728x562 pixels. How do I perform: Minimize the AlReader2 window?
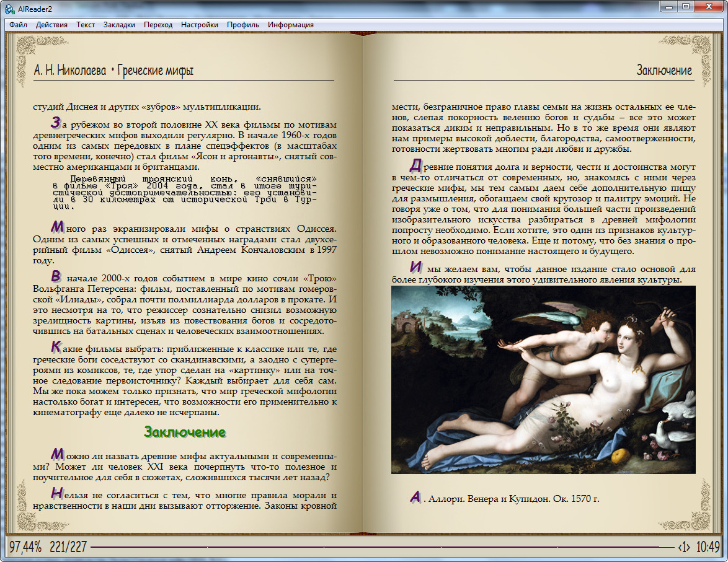tap(669, 7)
